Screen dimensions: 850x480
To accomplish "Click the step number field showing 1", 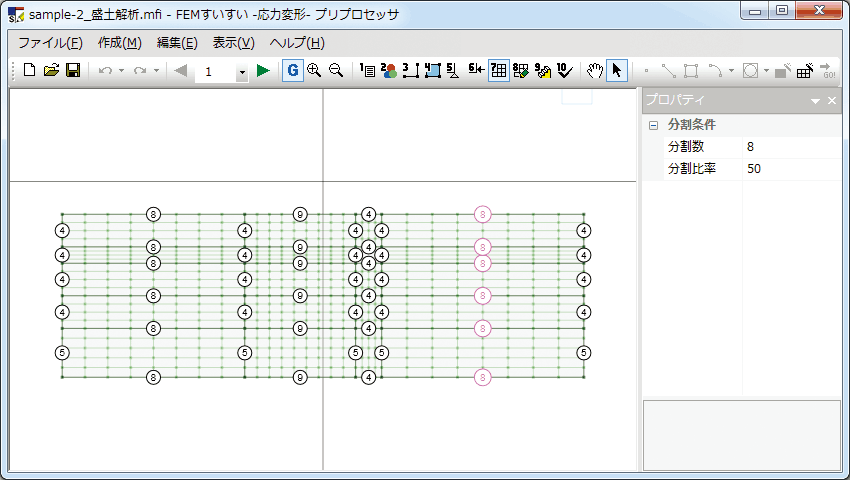I will tap(215, 72).
